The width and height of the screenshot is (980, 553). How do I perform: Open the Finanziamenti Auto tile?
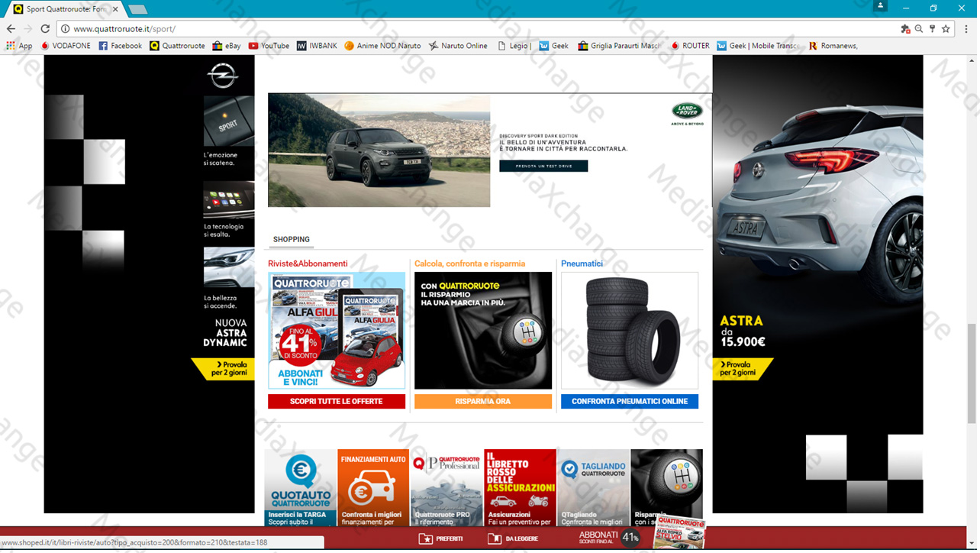373,487
